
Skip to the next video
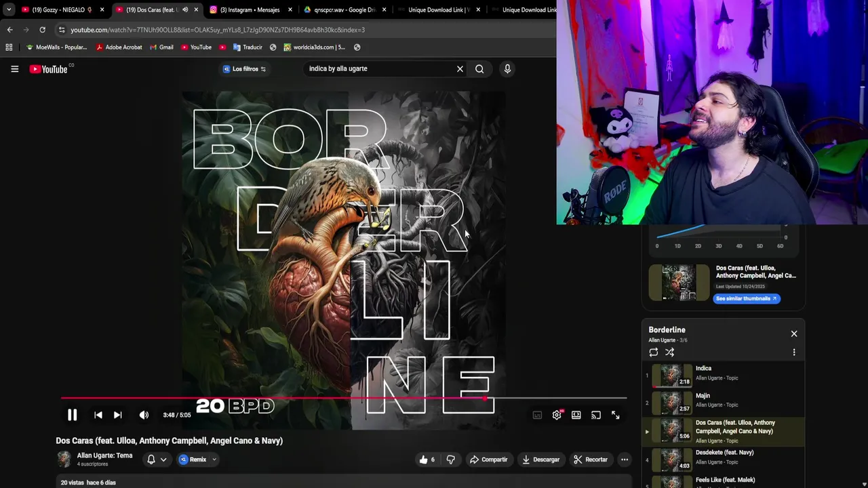point(117,415)
